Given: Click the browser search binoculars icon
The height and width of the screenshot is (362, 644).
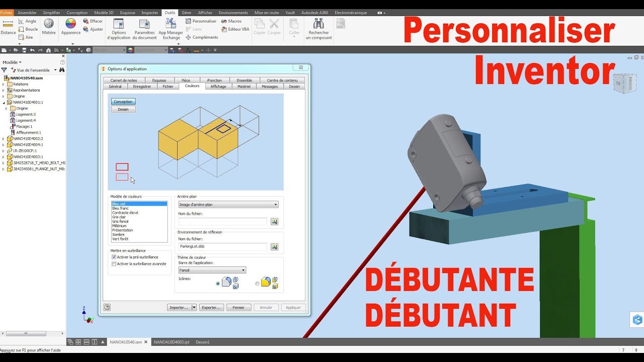Looking at the screenshot, I should click(62, 70).
